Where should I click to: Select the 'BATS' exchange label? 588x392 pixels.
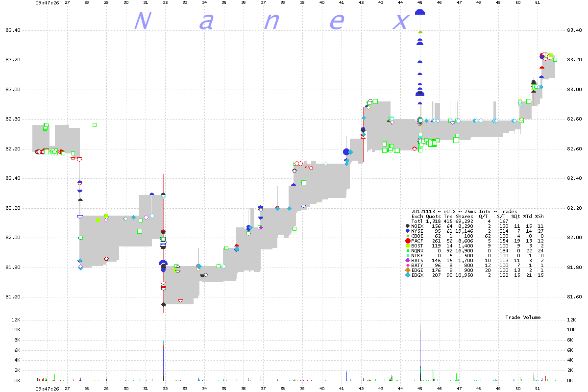417,260
